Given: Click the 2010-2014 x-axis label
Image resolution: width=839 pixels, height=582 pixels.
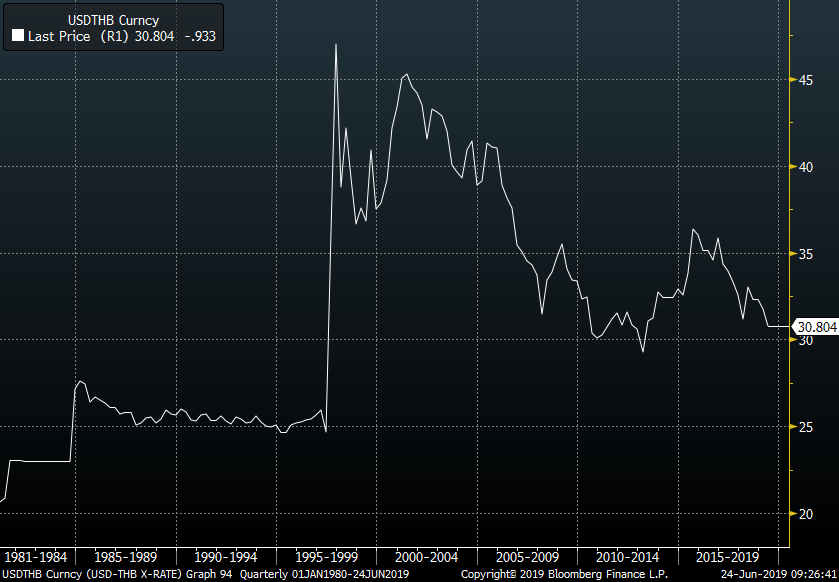Looking at the screenshot, I should 628,557.
